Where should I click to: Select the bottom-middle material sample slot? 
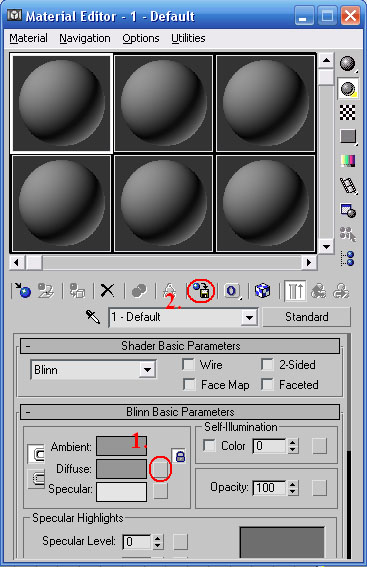pos(163,204)
